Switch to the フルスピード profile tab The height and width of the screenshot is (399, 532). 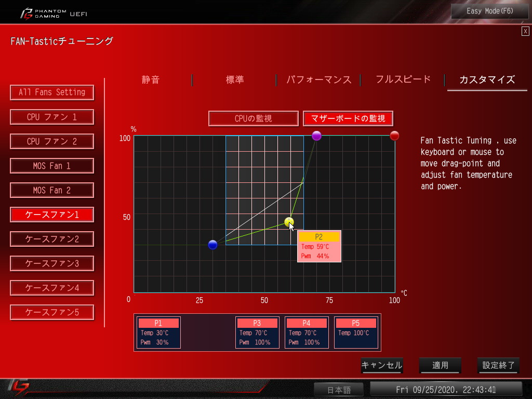(403, 79)
